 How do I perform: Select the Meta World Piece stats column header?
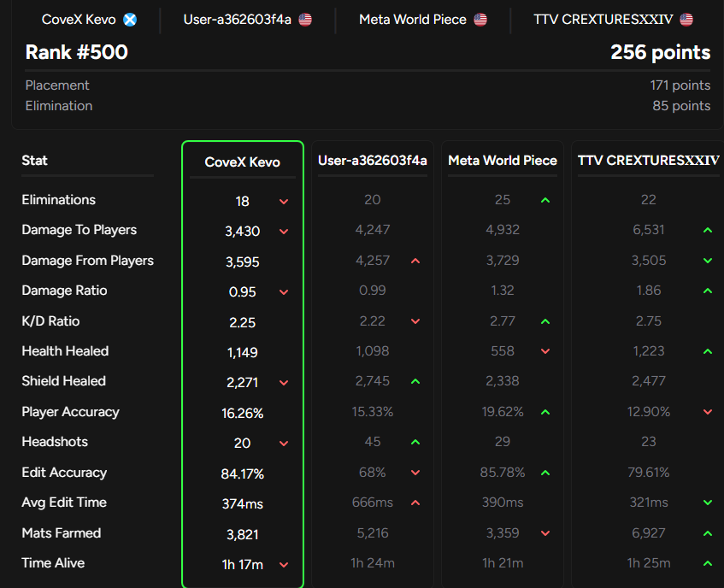(x=503, y=161)
